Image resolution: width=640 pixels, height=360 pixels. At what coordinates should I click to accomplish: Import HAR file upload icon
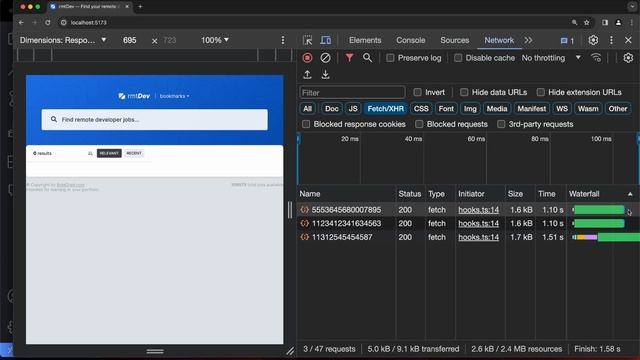point(307,75)
